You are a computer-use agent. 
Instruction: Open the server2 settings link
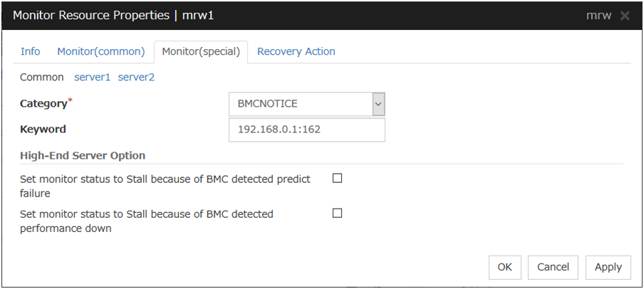(136, 77)
